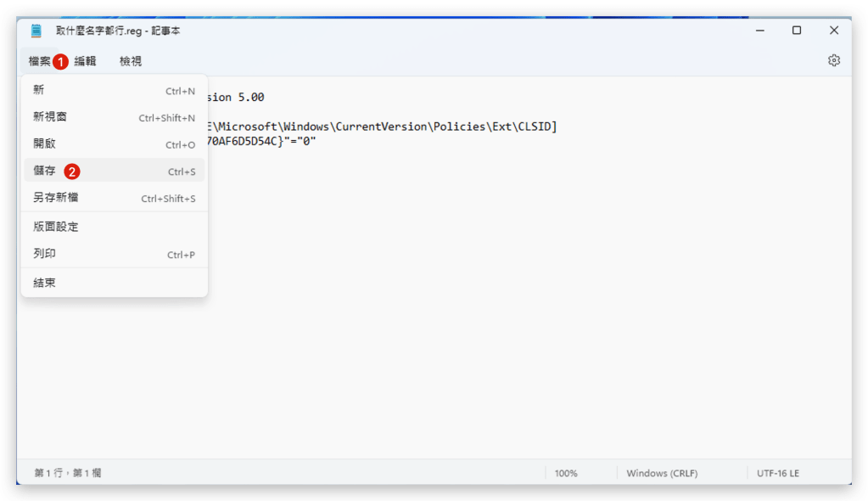Image resolution: width=868 pixels, height=501 pixels.
Task: Maximize the Notepad window
Action: coord(796,31)
